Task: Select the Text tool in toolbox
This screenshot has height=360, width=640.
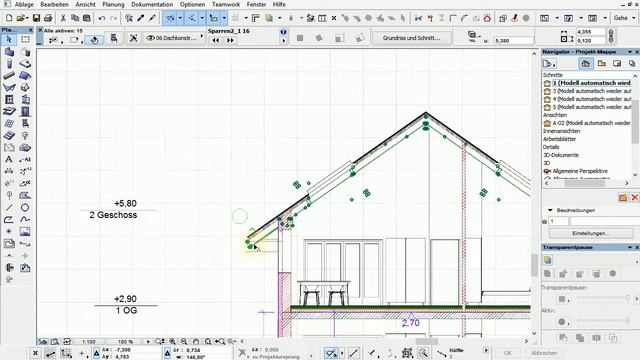Action: click(x=9, y=160)
